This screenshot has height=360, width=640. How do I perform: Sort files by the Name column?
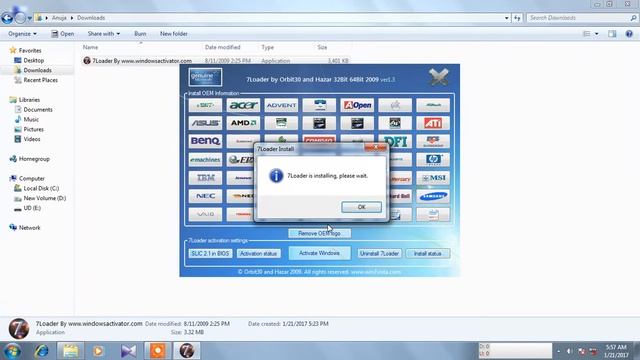[90, 47]
